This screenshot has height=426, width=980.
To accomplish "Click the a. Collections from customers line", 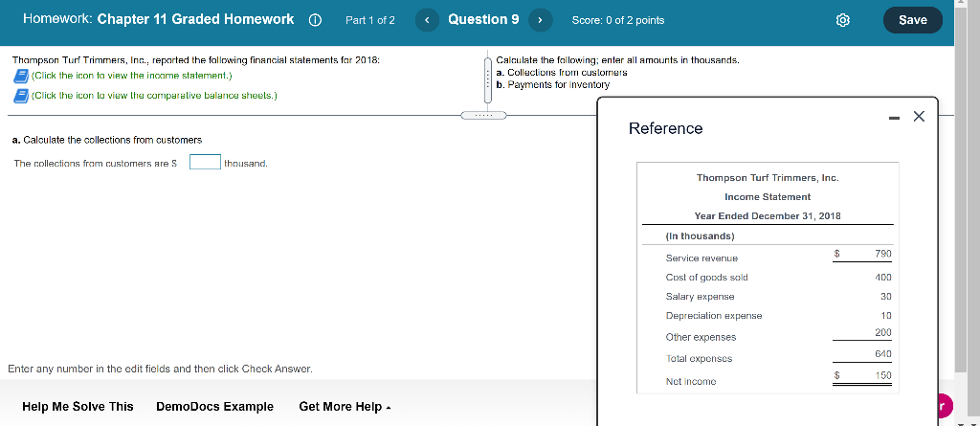I will tap(561, 73).
